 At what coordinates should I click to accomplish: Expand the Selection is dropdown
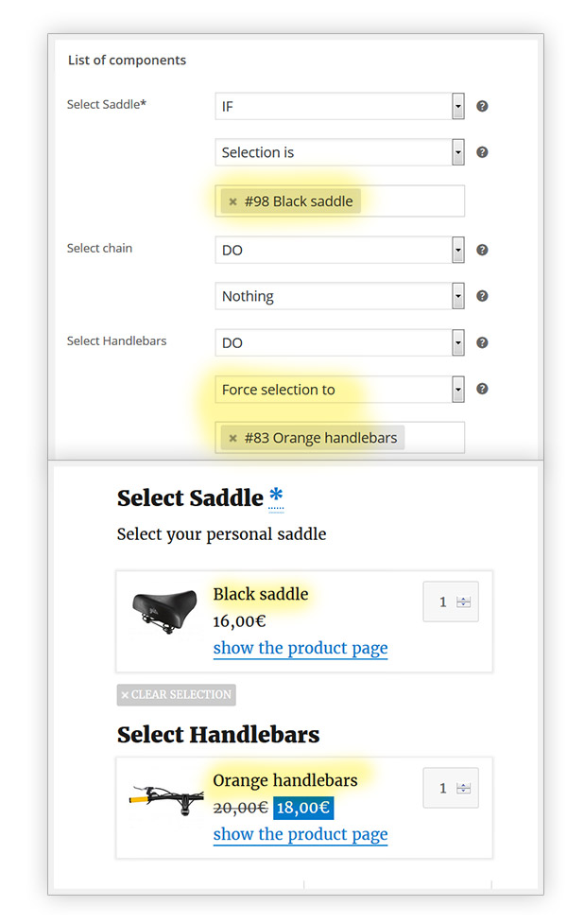(339, 152)
